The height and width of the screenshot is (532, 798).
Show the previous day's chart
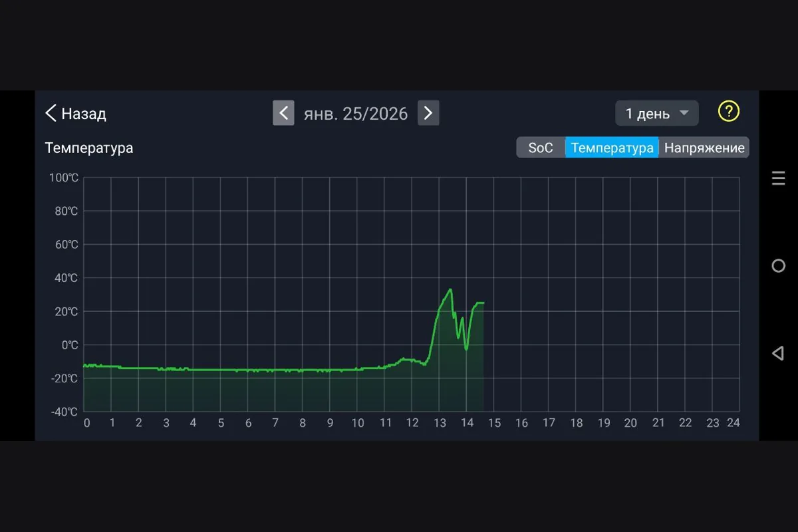click(x=283, y=113)
